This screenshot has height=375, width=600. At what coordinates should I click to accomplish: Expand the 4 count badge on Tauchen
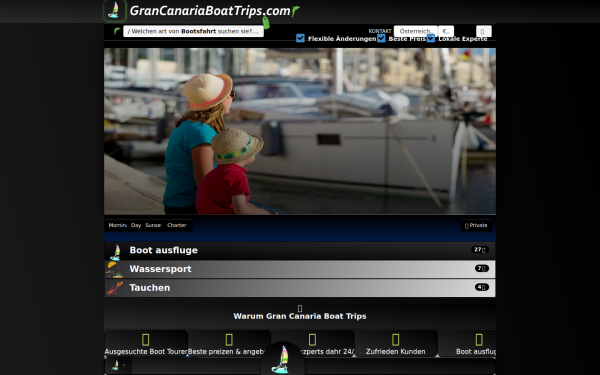tap(482, 287)
